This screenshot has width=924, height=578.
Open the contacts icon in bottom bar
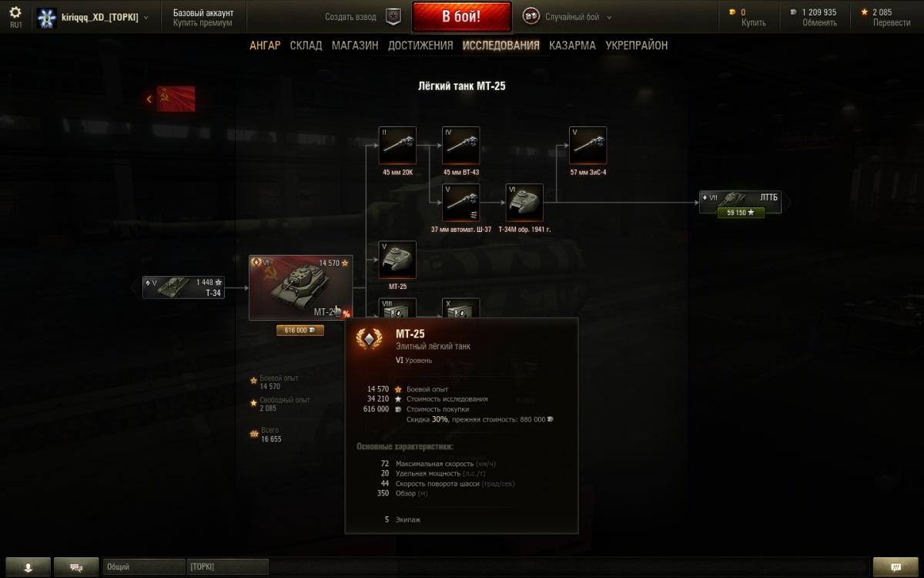pyautogui.click(x=28, y=567)
